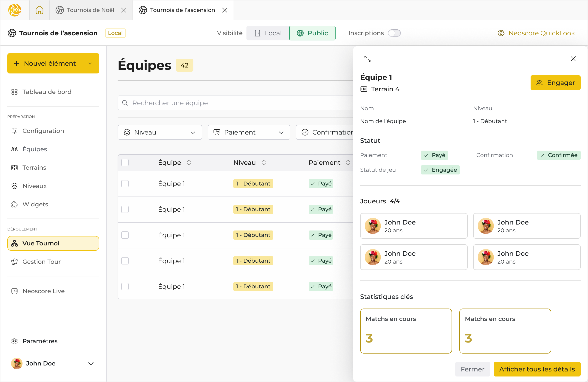Click the Rechercher une équipe search field

click(235, 103)
